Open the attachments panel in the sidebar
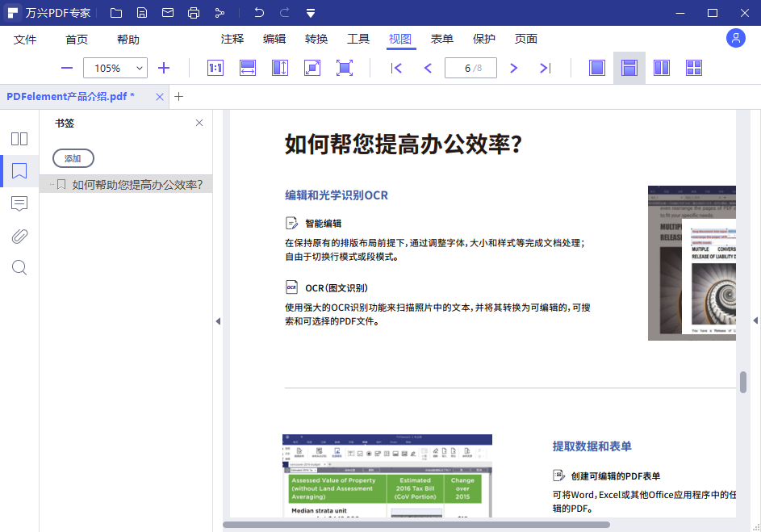This screenshot has height=532, width=761. pyautogui.click(x=19, y=236)
